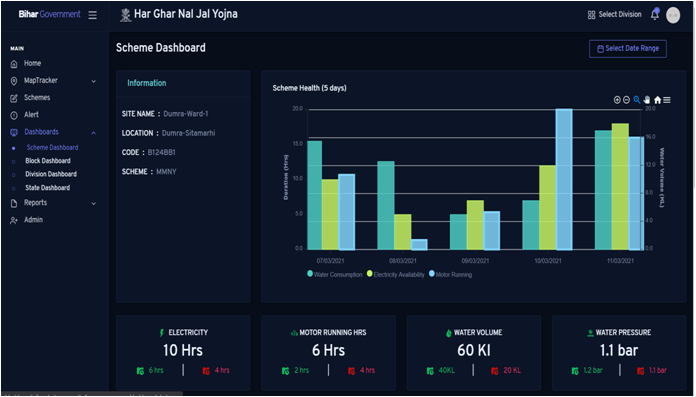Zoom in on the chart with plus icon
696x397 pixels.
point(617,100)
